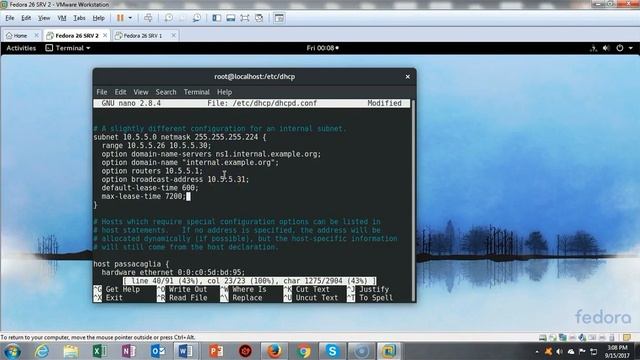Open Excel from the taskbar
The image size is (640, 360).
(x=100, y=351)
